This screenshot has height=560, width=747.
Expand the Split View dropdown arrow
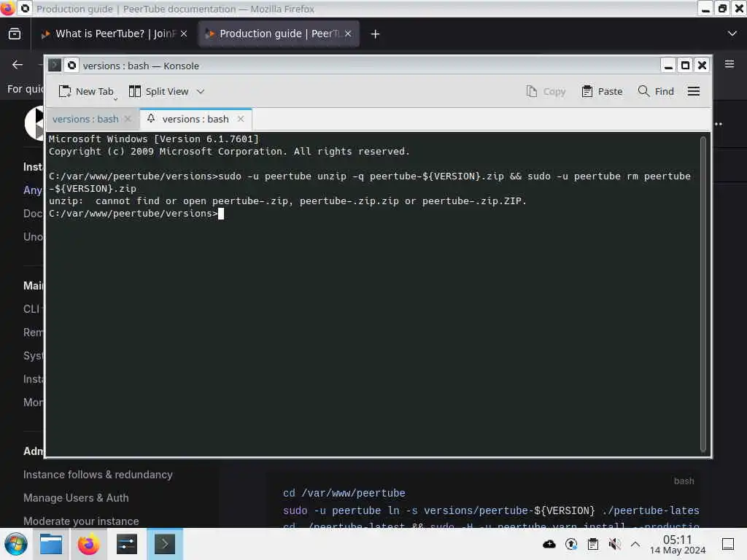point(201,91)
